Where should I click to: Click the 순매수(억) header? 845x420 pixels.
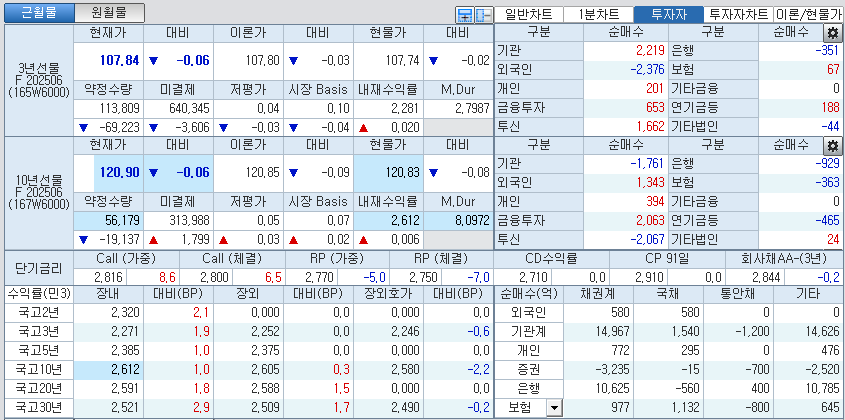(528, 294)
